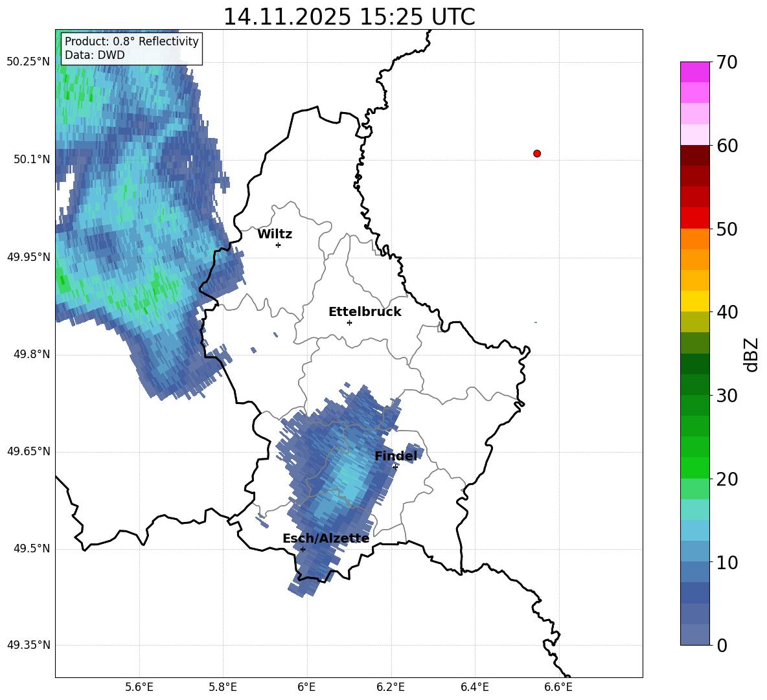
Task: Click the 6.6°E longitude label
Action: click(558, 687)
